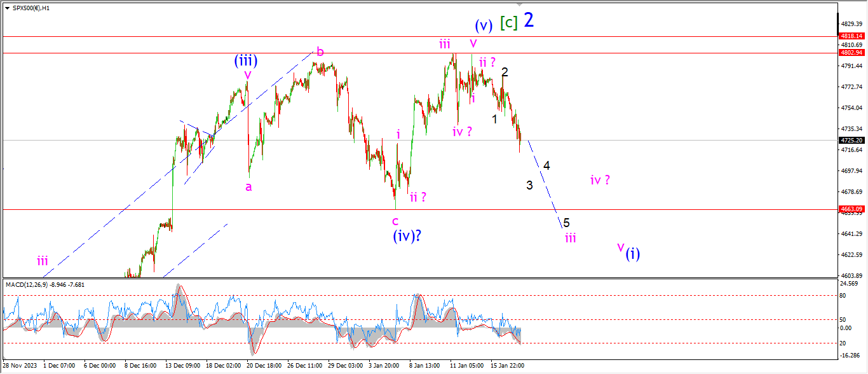The image size is (868, 374).
Task: Select the black 5 wave label
Action: [x=566, y=223]
